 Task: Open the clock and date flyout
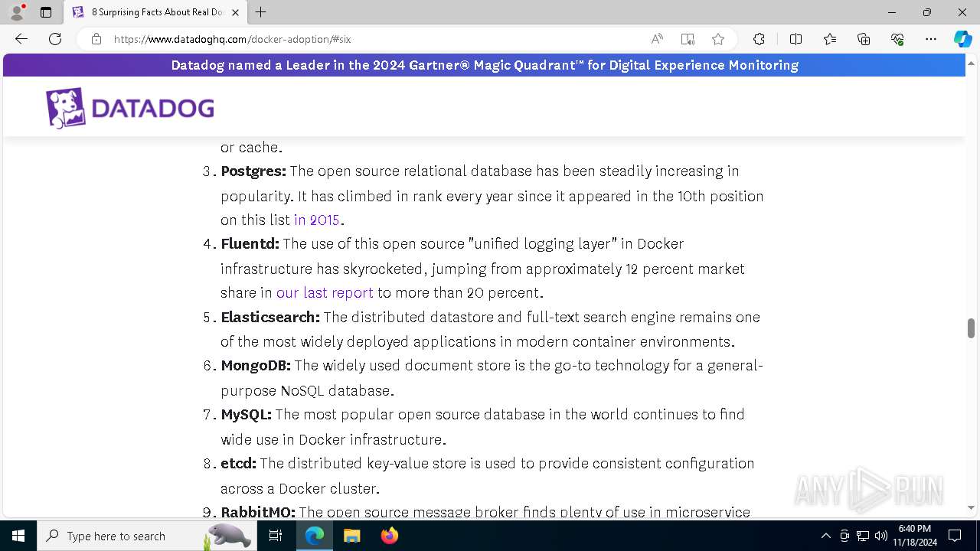point(915,536)
